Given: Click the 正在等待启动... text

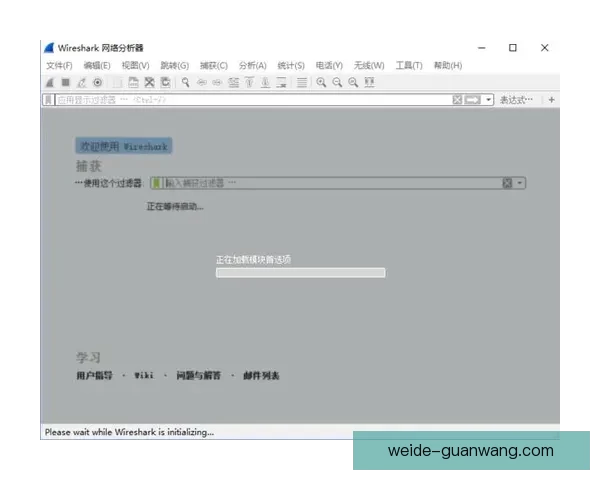Looking at the screenshot, I should coord(175,207).
